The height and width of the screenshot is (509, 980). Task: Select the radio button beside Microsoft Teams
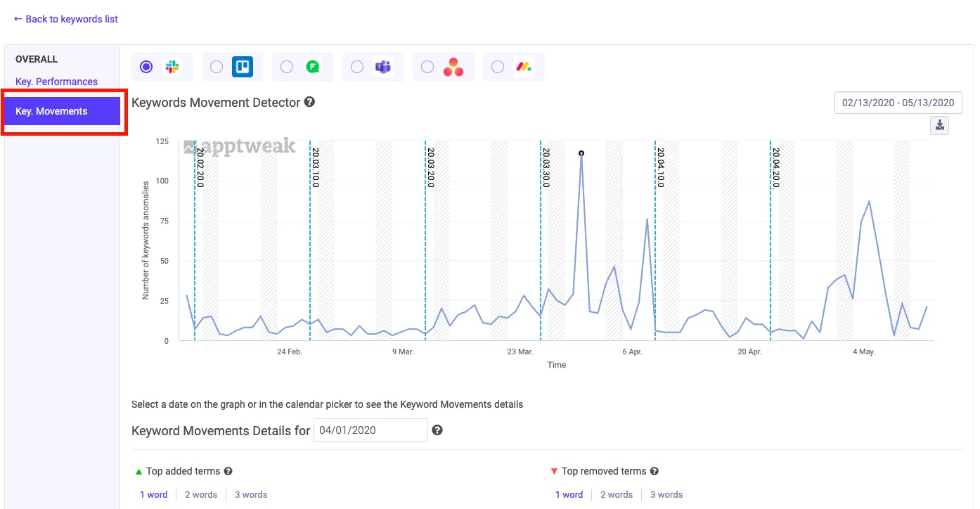357,67
